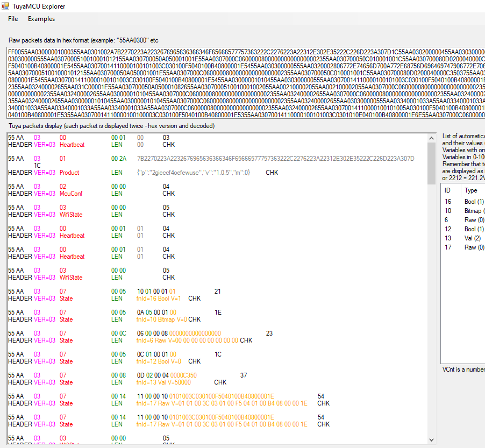This screenshot has width=485, height=448.
Task: Click the Raw (0) cell in row 6
Action: [x=474, y=220]
